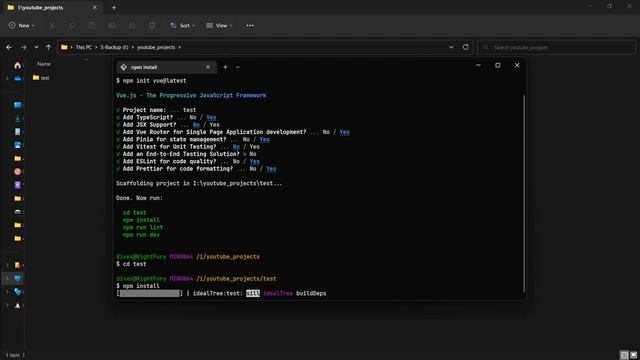Switch to large icons view in status bar

click(x=633, y=355)
